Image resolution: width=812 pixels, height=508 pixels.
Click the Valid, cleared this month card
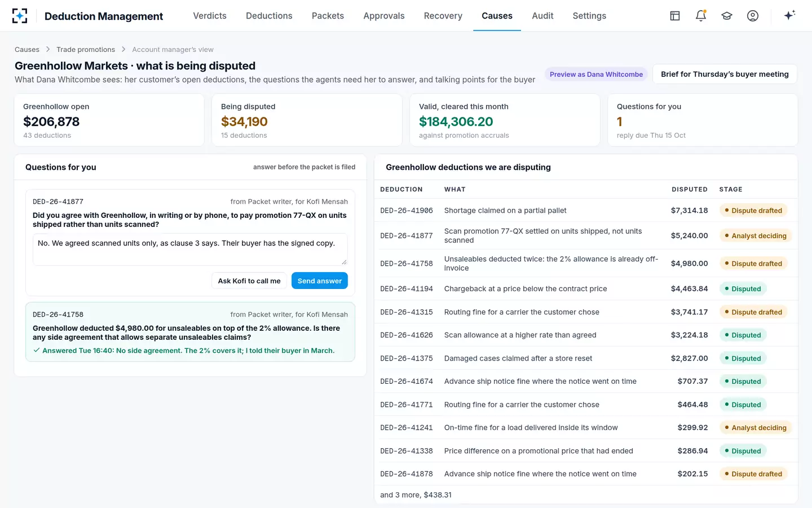(505, 120)
